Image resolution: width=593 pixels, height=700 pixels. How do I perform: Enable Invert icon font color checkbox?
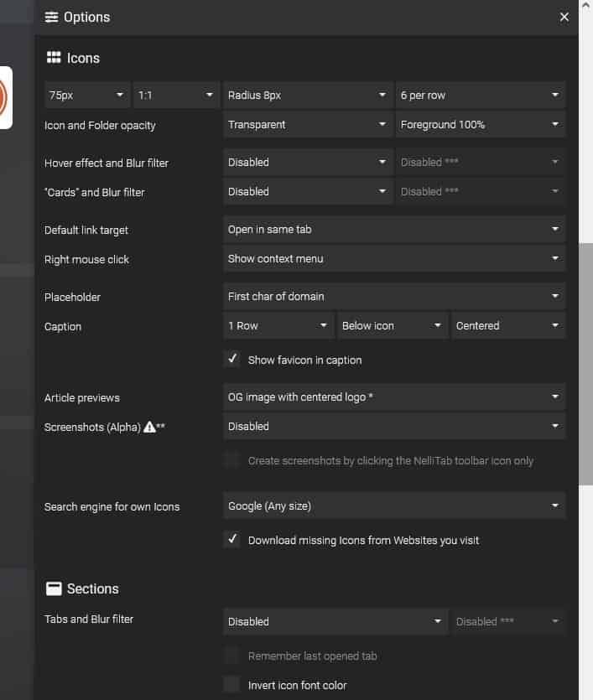[232, 684]
